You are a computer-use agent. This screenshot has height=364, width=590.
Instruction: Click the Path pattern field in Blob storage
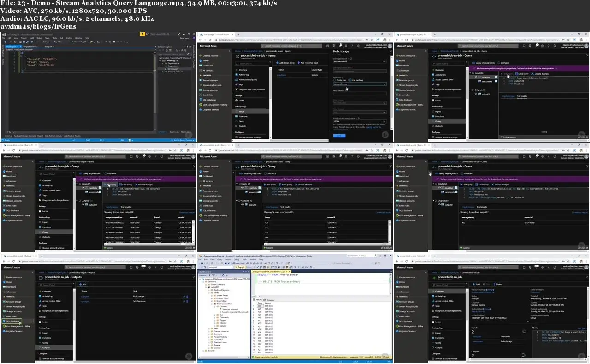point(359,94)
